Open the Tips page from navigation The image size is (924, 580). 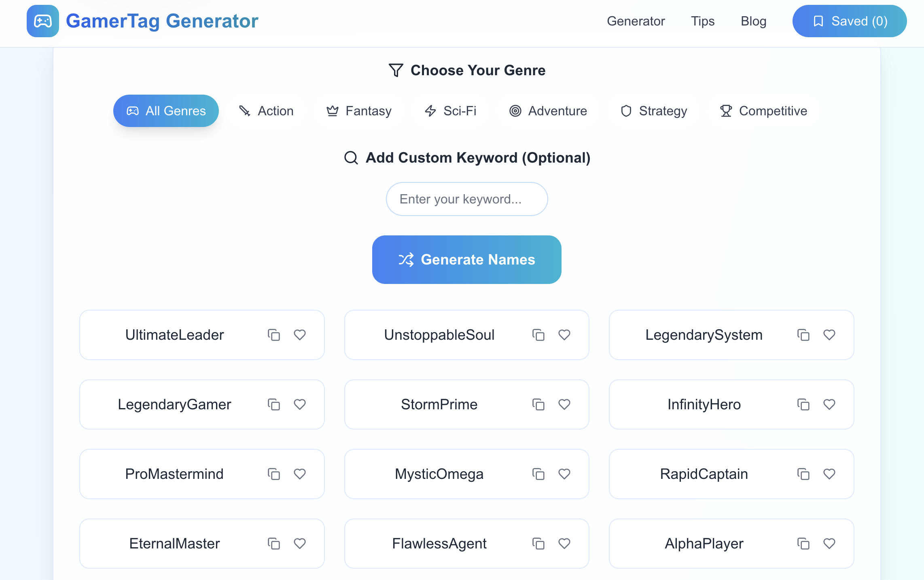click(x=702, y=21)
